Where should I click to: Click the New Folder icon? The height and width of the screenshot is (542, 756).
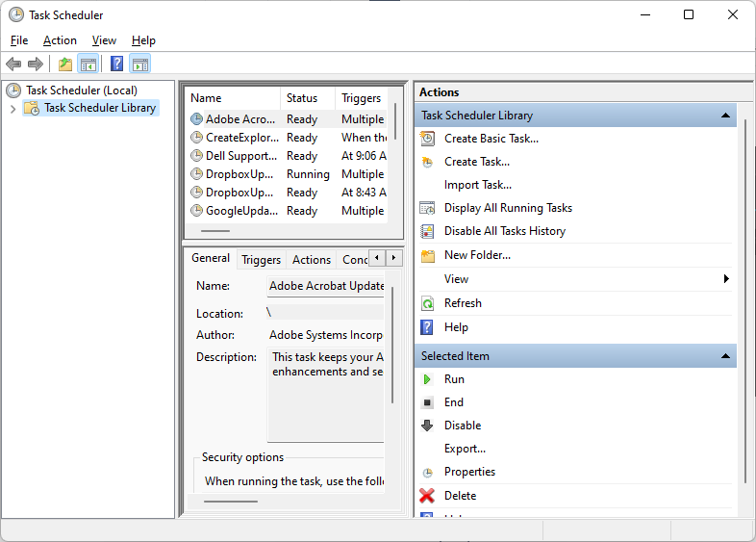428,255
